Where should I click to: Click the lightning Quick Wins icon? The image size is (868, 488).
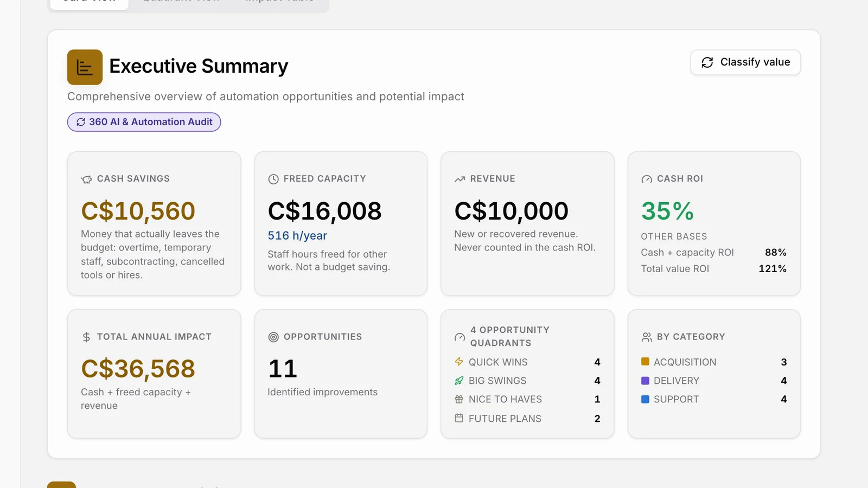pos(459,362)
